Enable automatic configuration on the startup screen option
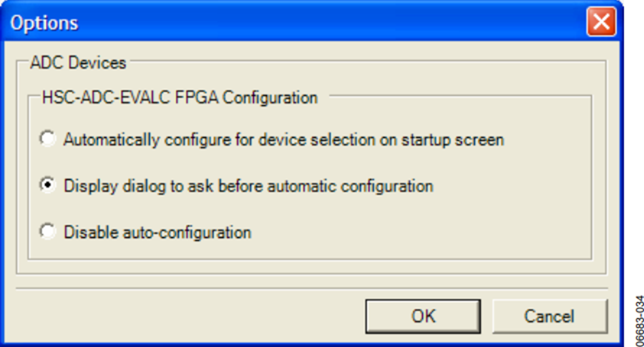The width and height of the screenshot is (644, 347). coord(48,138)
